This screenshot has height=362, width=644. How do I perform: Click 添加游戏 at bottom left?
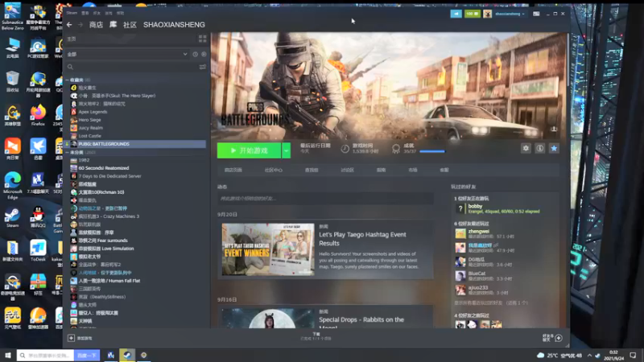(x=85, y=338)
